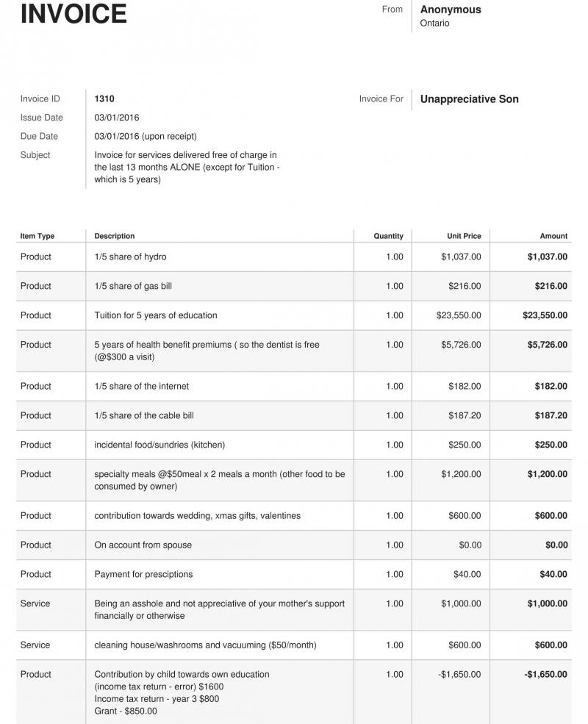The width and height of the screenshot is (588, 724).
Task: Click the $23,550.00 bold amount
Action: pos(545,315)
